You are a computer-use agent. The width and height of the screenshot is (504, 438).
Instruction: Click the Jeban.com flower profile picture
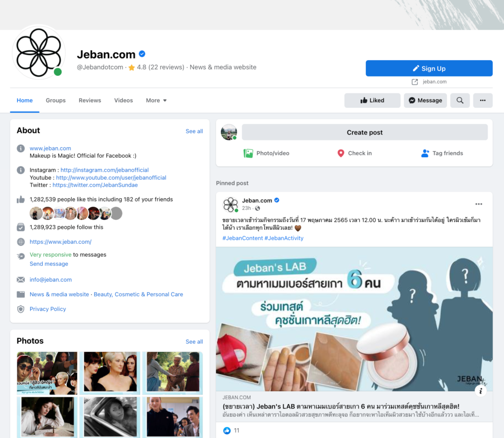pos(38,52)
